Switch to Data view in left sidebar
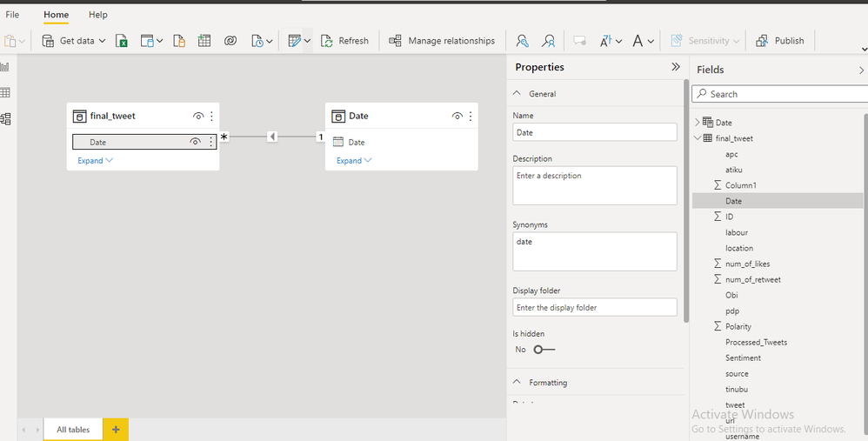Image resolution: width=868 pixels, height=441 pixels. coord(5,93)
